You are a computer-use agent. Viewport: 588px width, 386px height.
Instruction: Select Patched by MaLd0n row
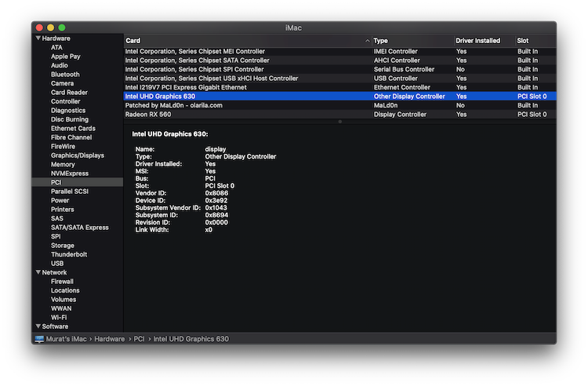[x=339, y=105]
